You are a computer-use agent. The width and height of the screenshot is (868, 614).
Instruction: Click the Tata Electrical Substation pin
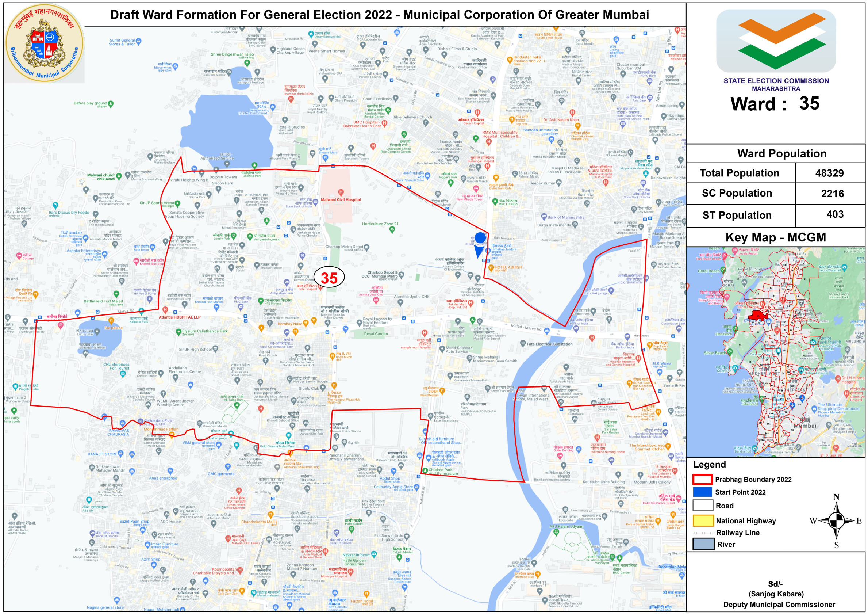[x=522, y=344]
